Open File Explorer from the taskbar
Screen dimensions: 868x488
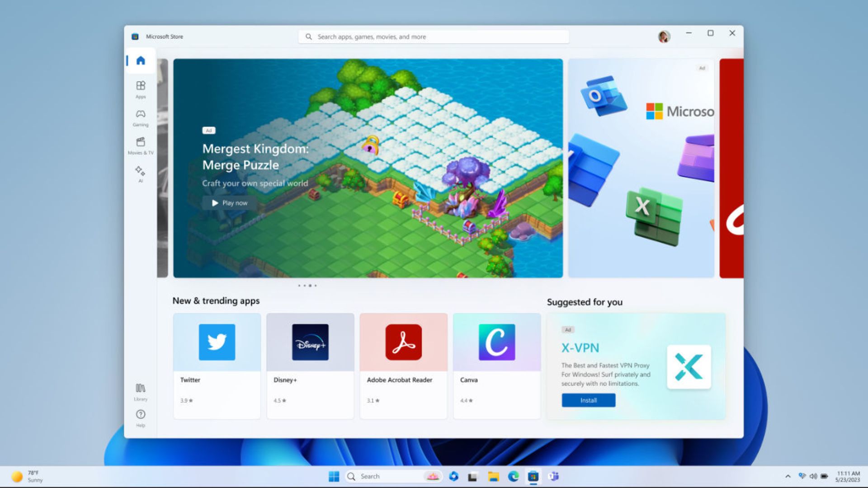[493, 476]
